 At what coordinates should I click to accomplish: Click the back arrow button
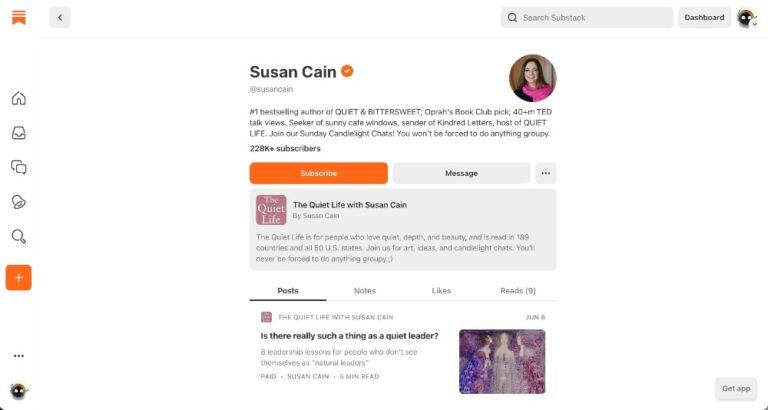(60, 17)
